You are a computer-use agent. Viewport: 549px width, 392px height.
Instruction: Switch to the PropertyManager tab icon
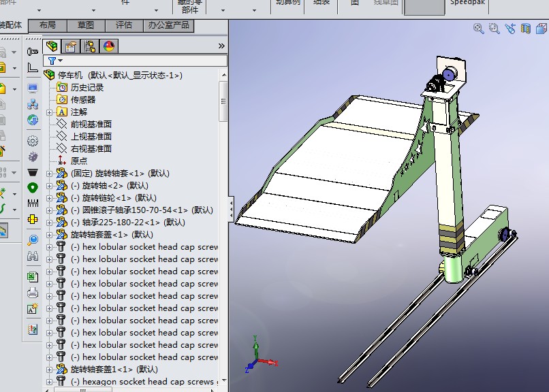71,46
